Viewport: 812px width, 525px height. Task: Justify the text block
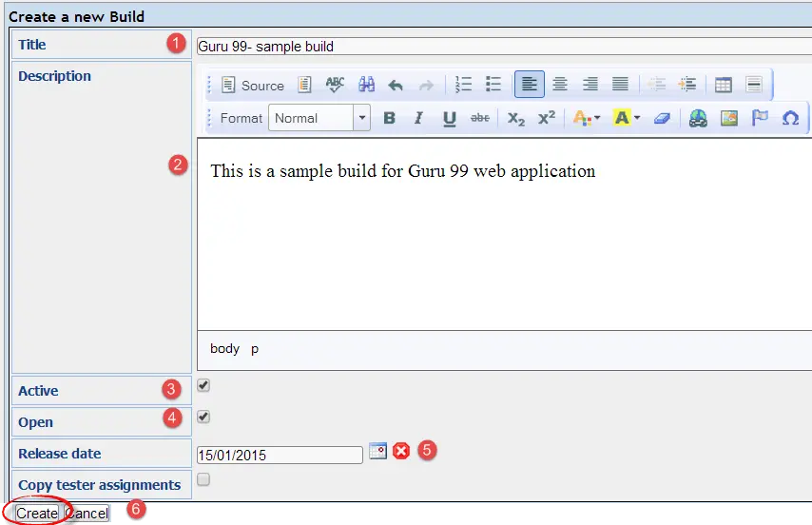click(x=620, y=85)
